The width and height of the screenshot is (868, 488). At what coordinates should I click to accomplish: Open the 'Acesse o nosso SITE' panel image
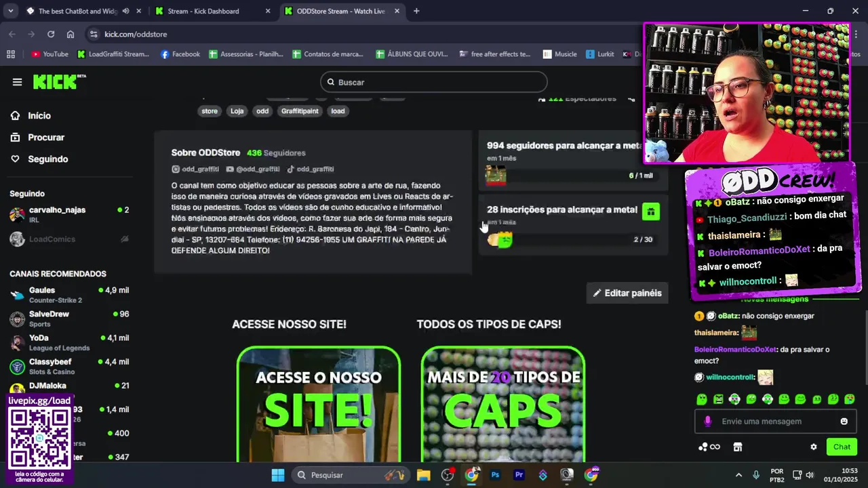(x=319, y=405)
